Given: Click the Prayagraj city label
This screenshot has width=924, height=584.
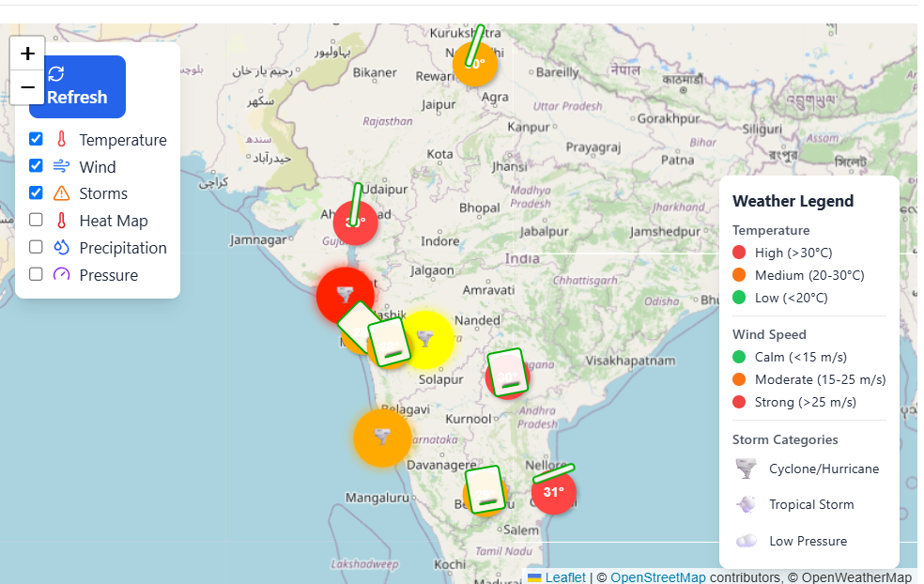Looking at the screenshot, I should [593, 147].
